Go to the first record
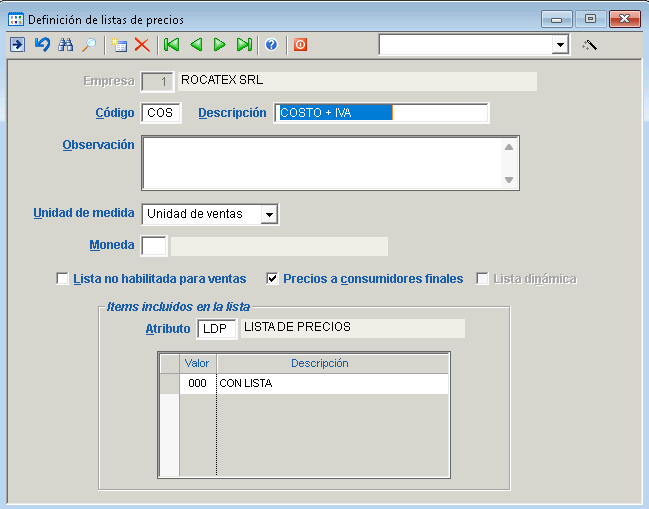Image resolution: width=649 pixels, height=509 pixels. (172, 45)
